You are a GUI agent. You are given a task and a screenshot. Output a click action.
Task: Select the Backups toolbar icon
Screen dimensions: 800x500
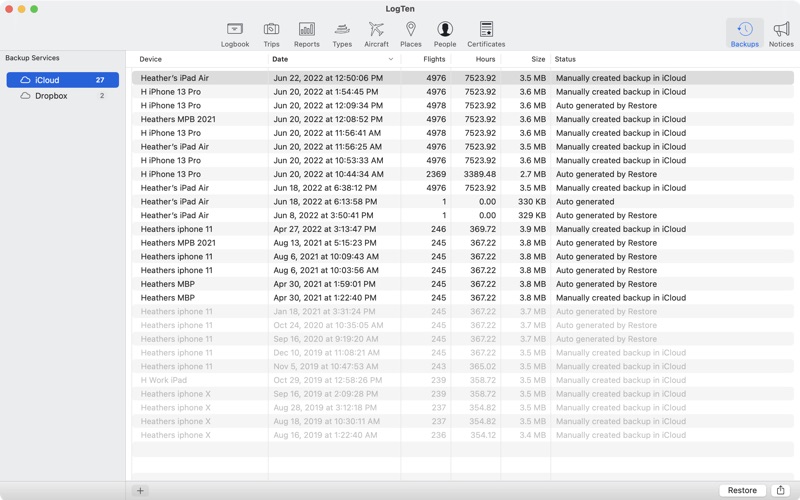[x=744, y=34]
